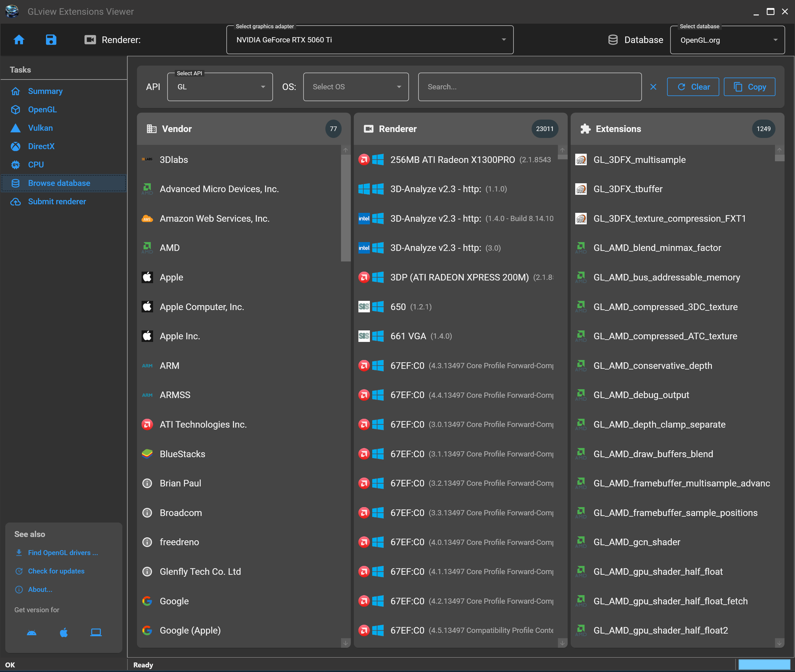
Task: Select the Vulkan task in the sidebar
Action: tap(40, 128)
